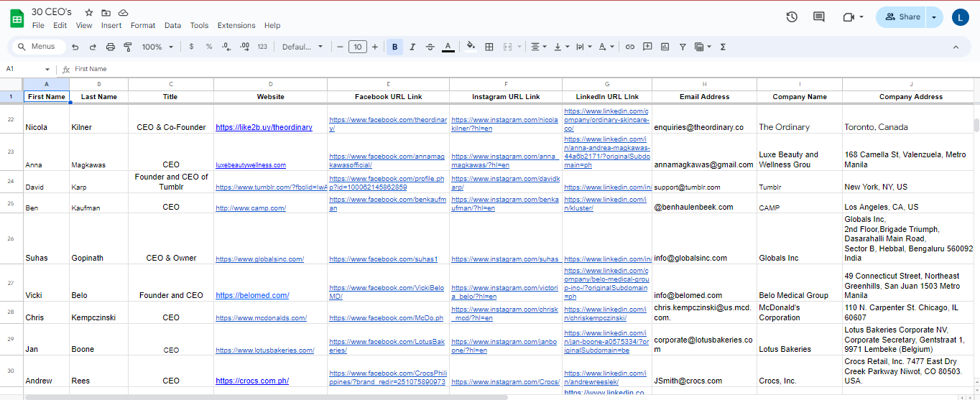Viewport: 980px width, 400px height.
Task: Create a filter
Action: (683, 47)
